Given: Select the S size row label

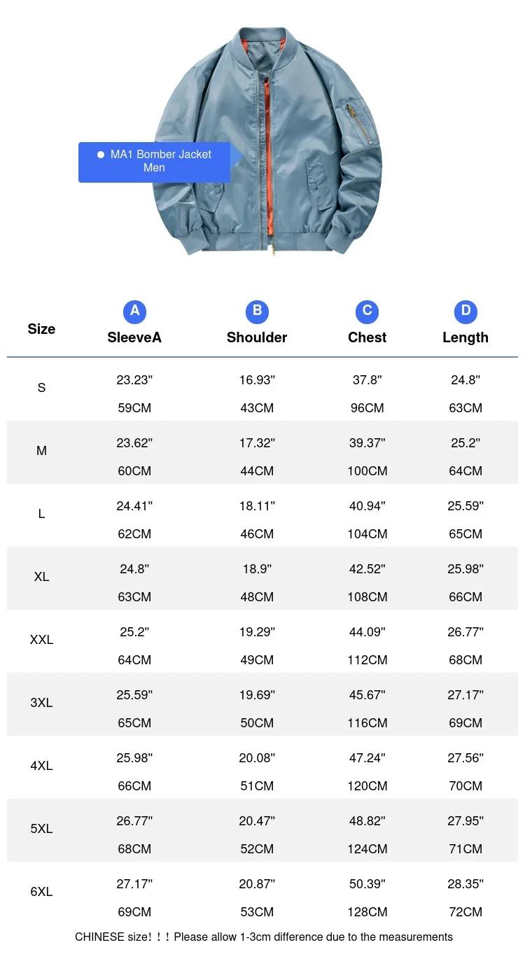Looking at the screenshot, I should tap(41, 388).
